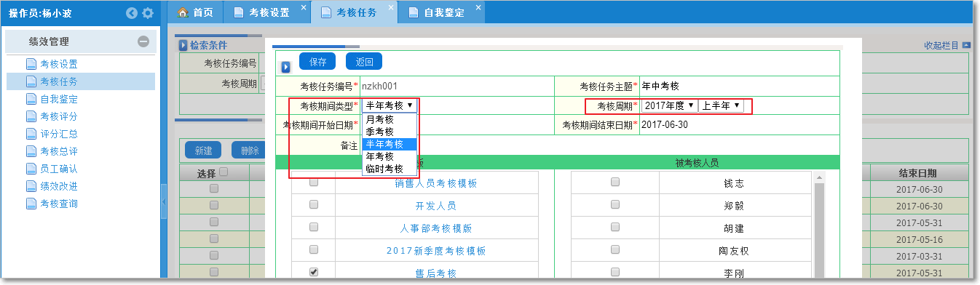Collapse the 绩效管理 section minus icon
This screenshot has width=980, height=285.
[x=143, y=42]
